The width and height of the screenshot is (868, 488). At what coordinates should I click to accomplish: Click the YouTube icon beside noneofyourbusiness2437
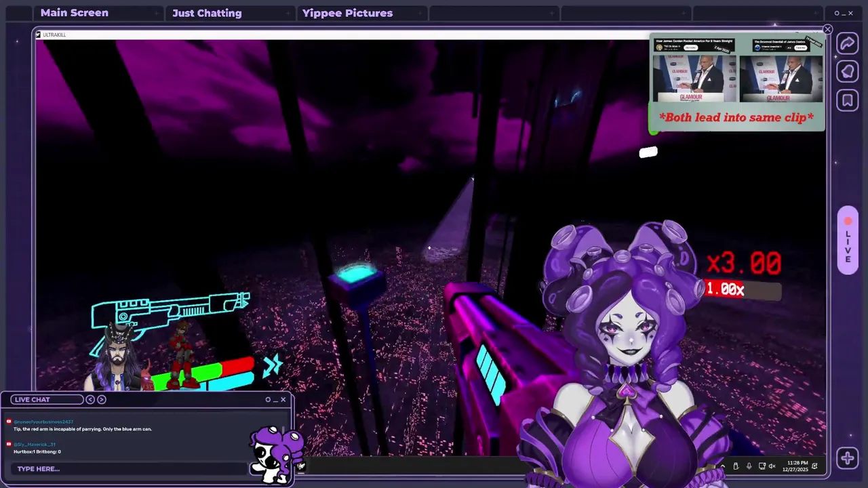coord(9,422)
